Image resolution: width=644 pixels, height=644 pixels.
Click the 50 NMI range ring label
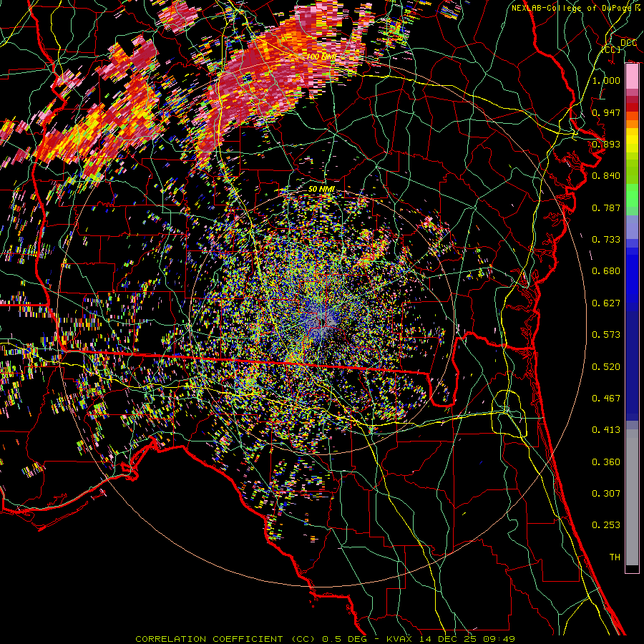click(321, 189)
